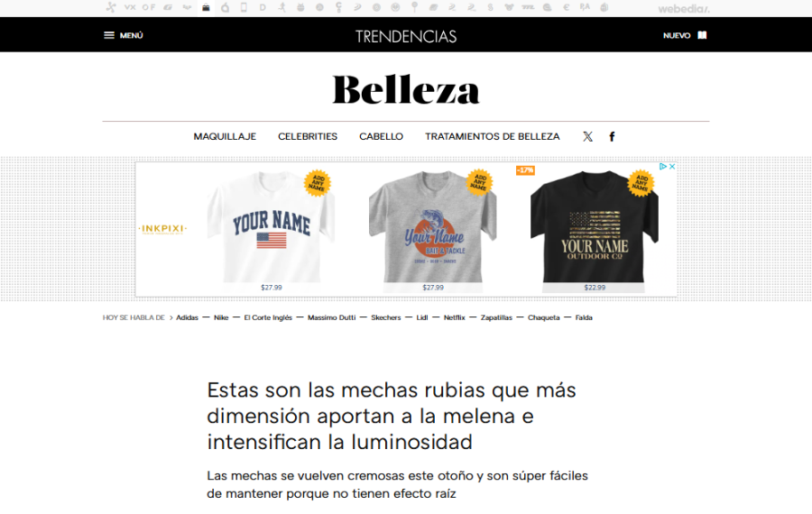The height and width of the screenshot is (514, 812).
Task: Open the CELEBRITIES section
Action: pos(308,137)
